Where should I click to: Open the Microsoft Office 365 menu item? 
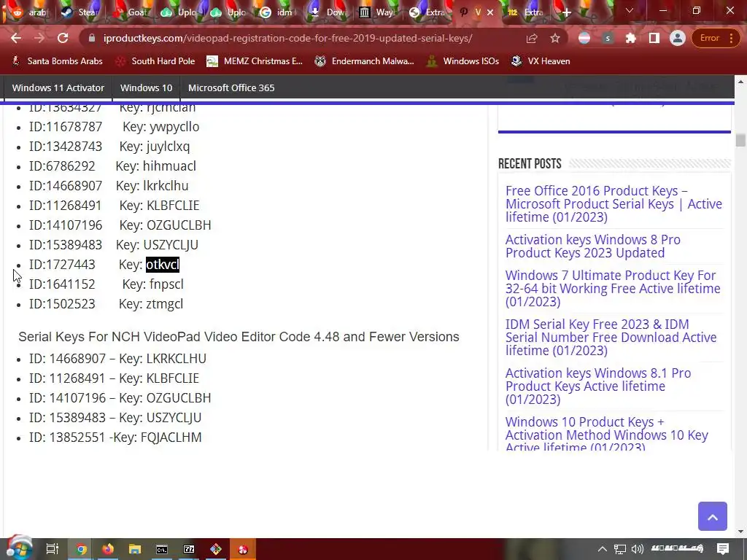pos(231,87)
